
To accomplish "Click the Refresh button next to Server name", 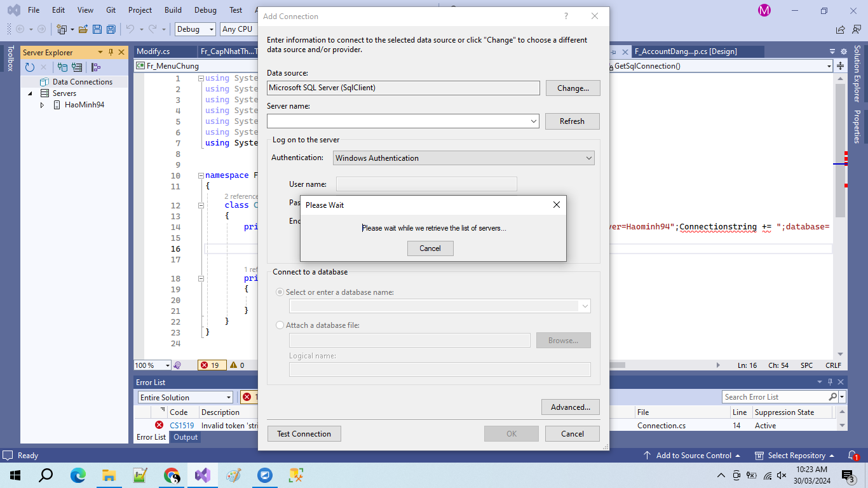I will (572, 121).
